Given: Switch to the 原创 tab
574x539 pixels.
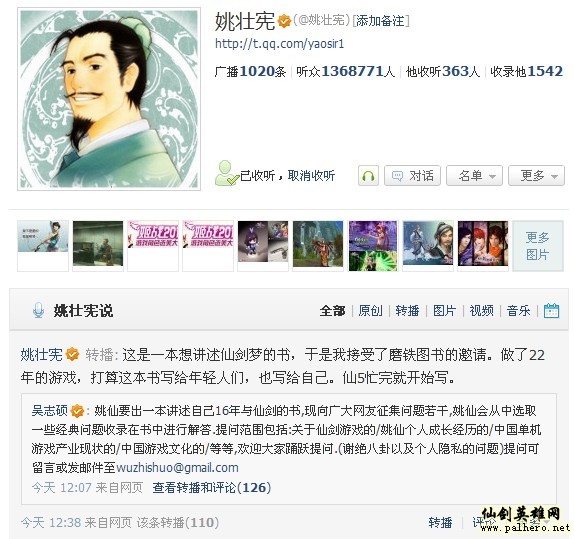Looking at the screenshot, I should [x=370, y=311].
